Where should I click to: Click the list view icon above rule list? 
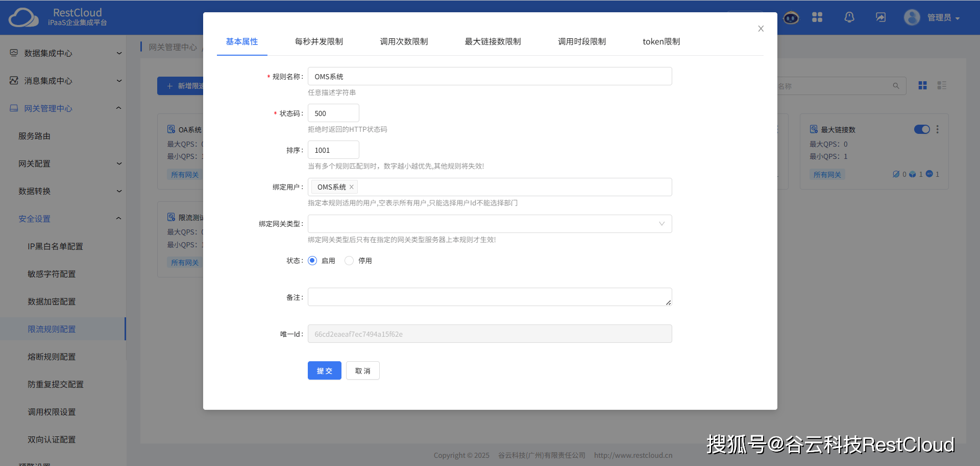point(942,85)
